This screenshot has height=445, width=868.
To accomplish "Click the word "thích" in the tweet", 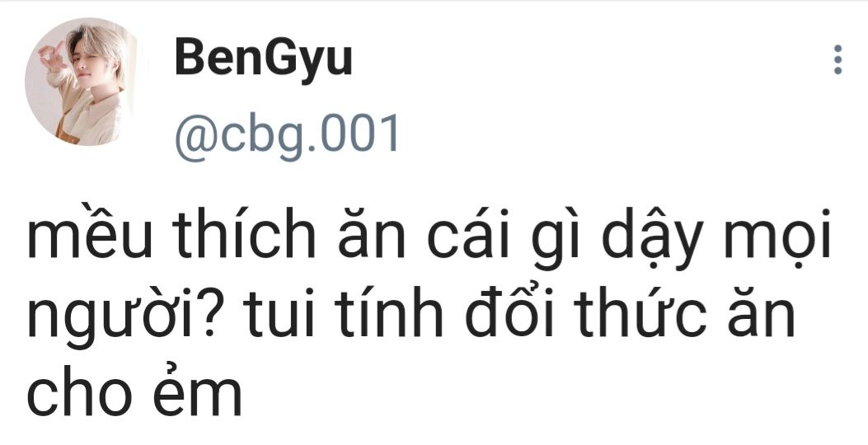I will click(243, 233).
